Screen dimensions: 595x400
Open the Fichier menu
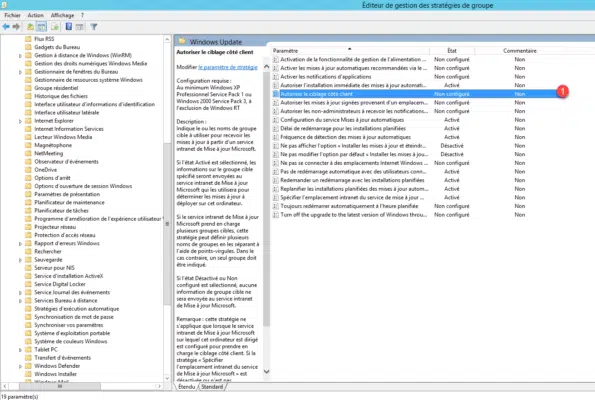point(12,15)
